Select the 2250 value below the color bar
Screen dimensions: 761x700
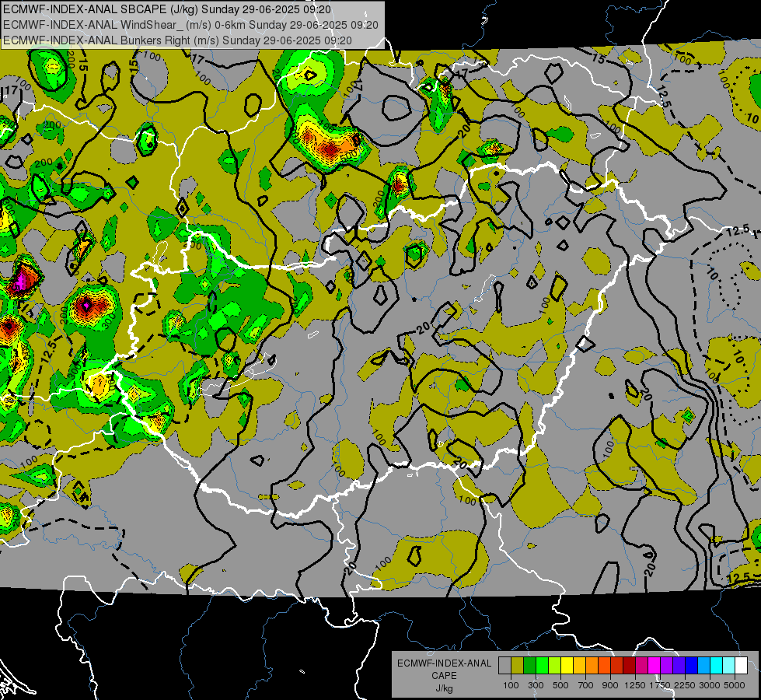coord(685,685)
